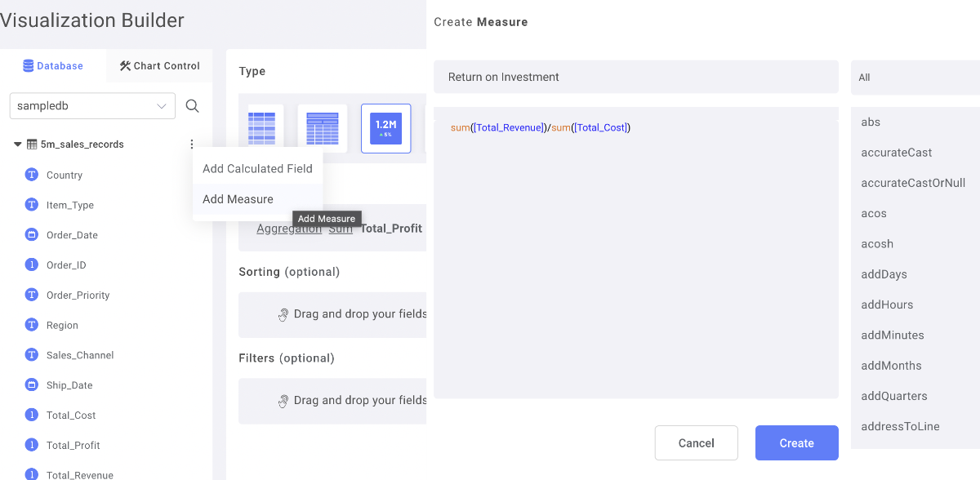Image resolution: width=980 pixels, height=480 pixels.
Task: Click the Return on Investment name field
Action: (x=635, y=77)
